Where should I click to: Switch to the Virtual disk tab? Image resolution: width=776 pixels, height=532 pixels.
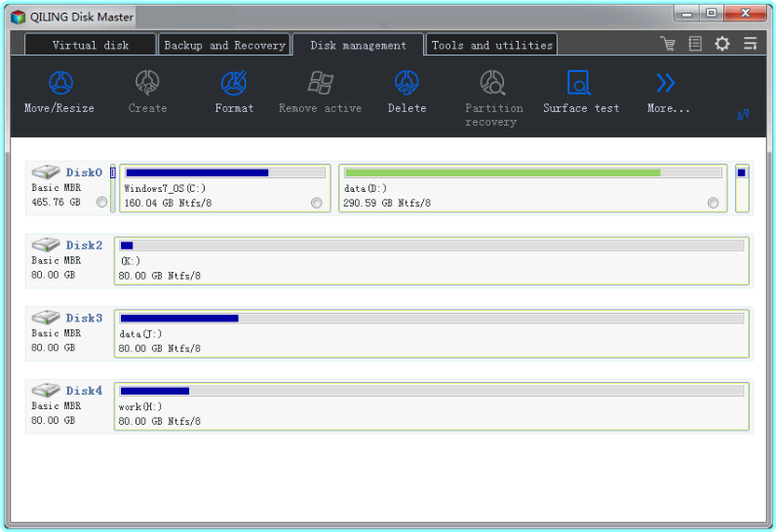click(x=90, y=45)
